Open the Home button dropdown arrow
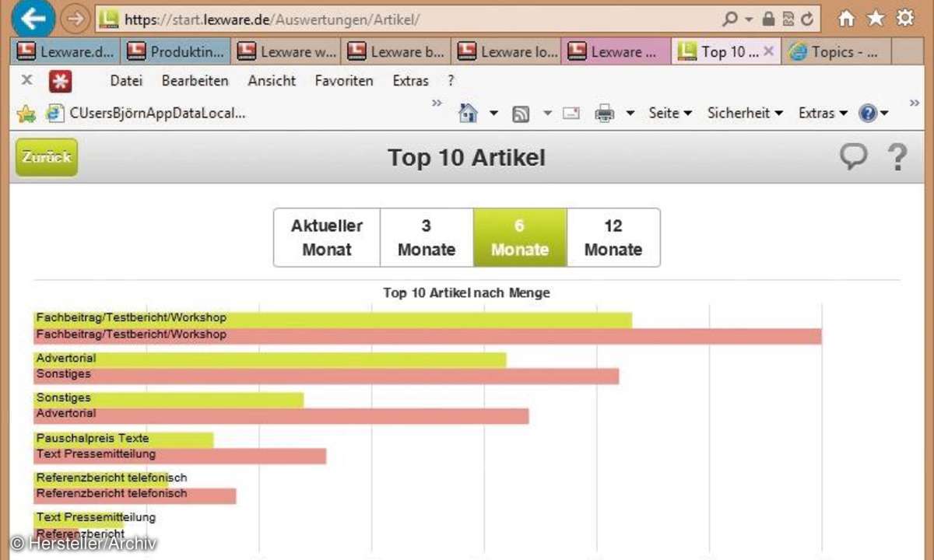The image size is (934, 560). (493, 114)
